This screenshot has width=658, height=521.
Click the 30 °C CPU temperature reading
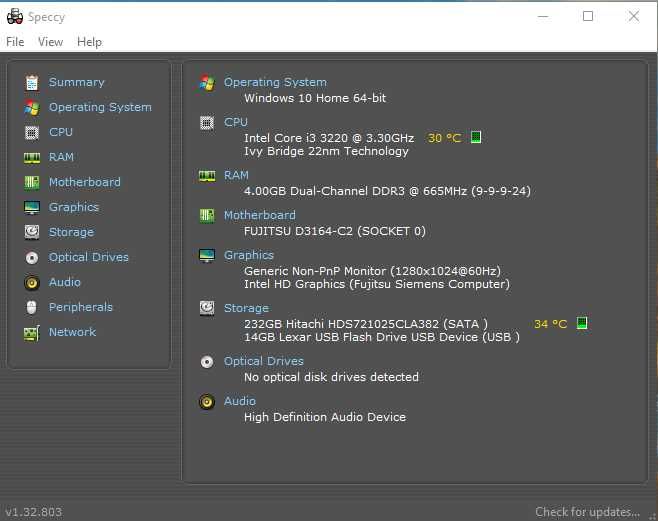(444, 138)
